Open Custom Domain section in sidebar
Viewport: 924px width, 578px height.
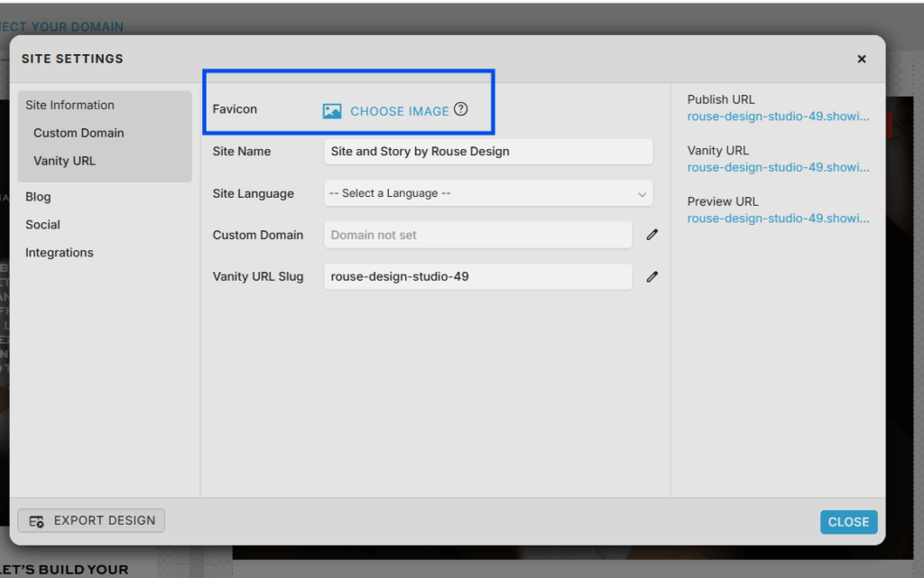[x=79, y=133]
